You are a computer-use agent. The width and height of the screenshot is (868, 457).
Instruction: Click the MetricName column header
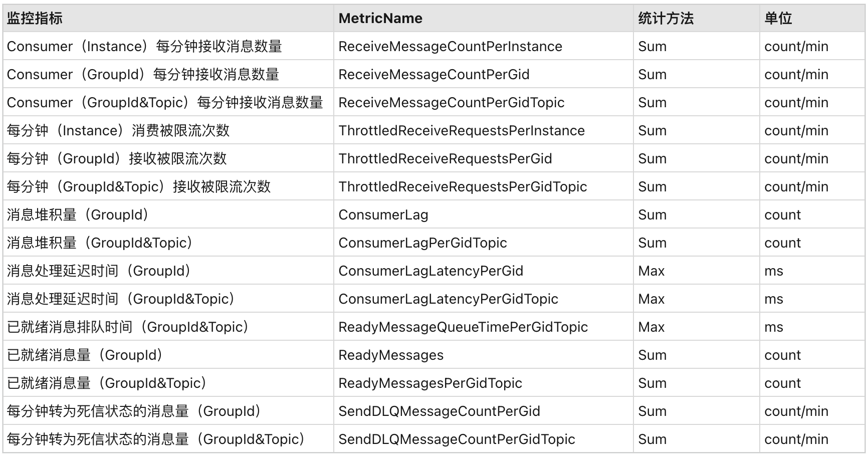coord(380,19)
